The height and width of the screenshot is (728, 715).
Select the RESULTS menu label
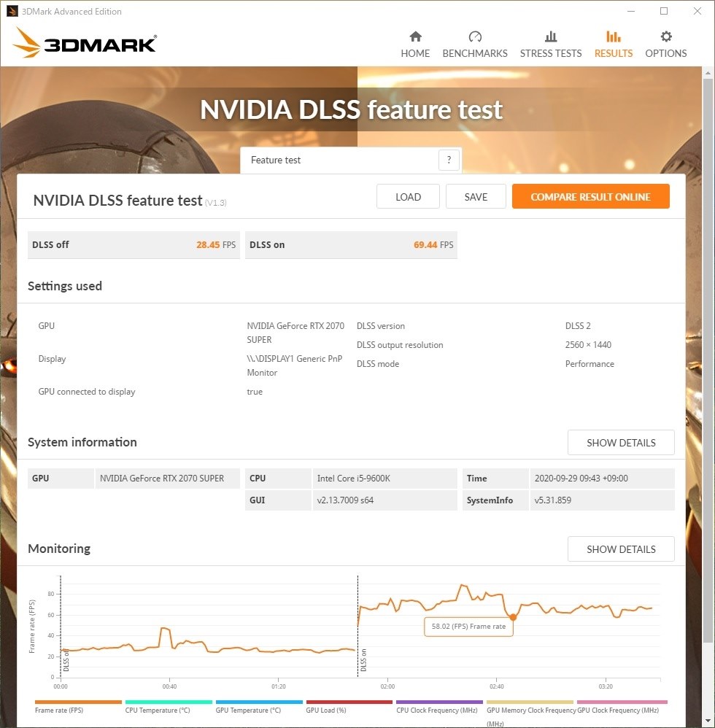[614, 53]
